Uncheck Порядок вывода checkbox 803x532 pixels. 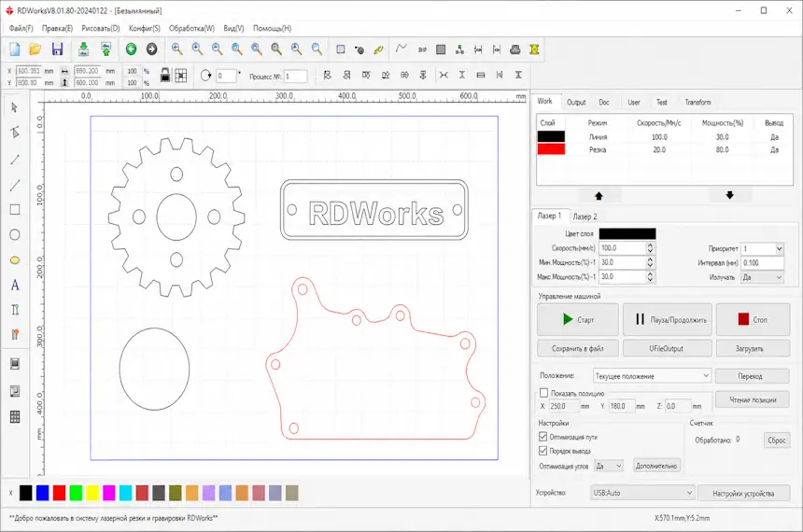(x=543, y=451)
